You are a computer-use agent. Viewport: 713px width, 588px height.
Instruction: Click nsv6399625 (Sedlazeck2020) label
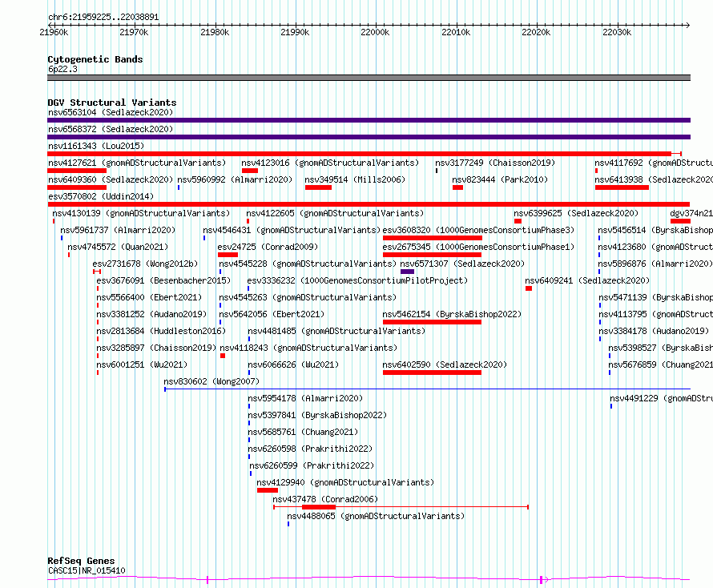(x=576, y=213)
